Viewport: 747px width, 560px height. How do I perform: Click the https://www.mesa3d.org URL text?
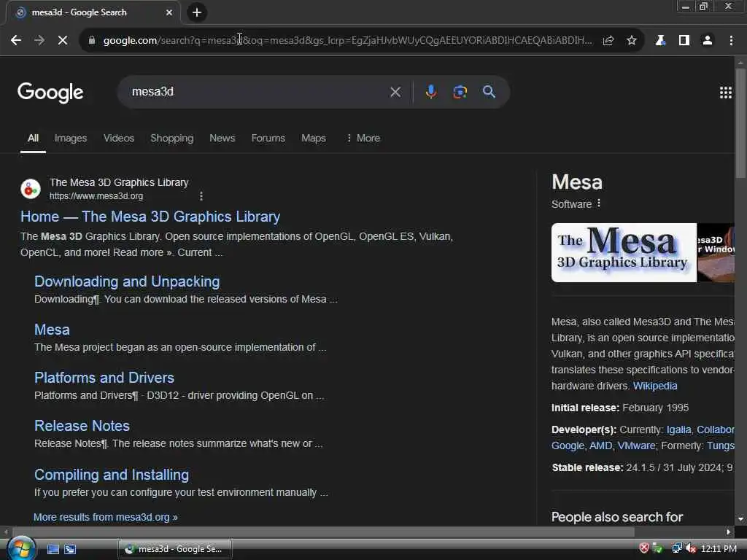pos(96,195)
